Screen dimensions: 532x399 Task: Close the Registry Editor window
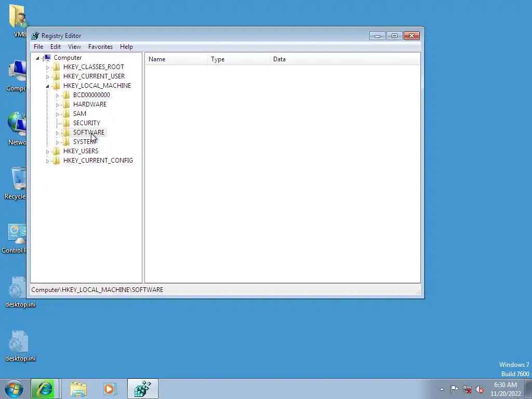point(411,36)
